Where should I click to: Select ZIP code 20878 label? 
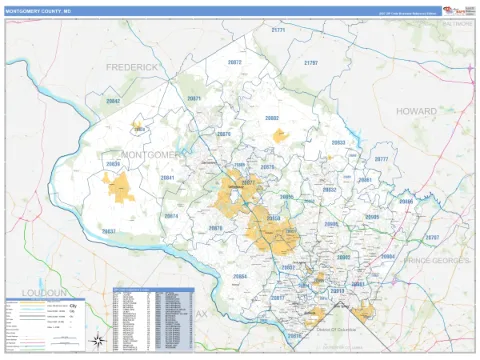215,228
